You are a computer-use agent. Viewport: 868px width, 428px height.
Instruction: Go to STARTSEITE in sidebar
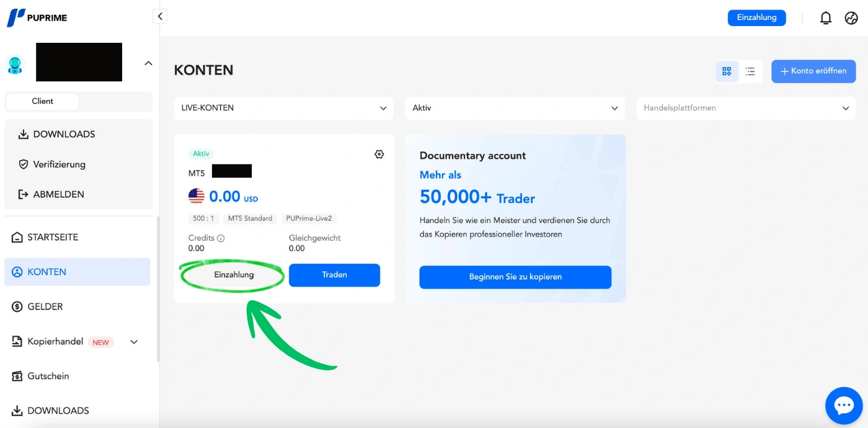point(53,237)
